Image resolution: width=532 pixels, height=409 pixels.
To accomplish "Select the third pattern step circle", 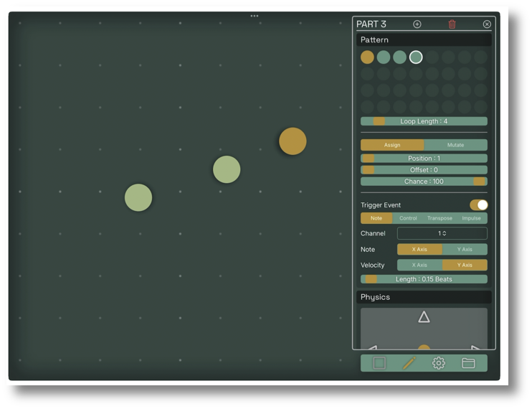I will point(399,57).
